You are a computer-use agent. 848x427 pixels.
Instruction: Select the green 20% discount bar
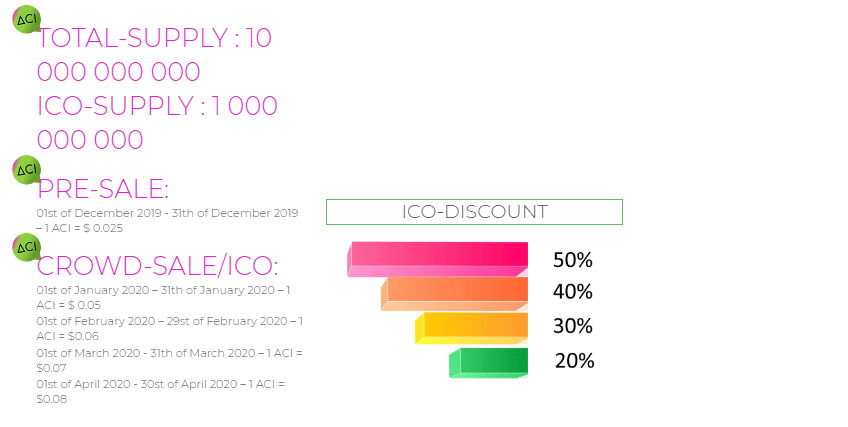point(489,361)
